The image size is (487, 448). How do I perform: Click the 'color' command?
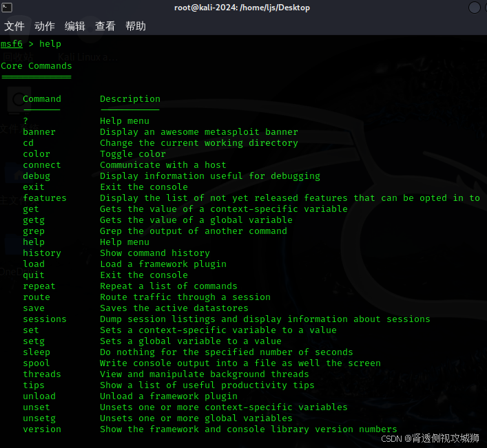tap(37, 154)
